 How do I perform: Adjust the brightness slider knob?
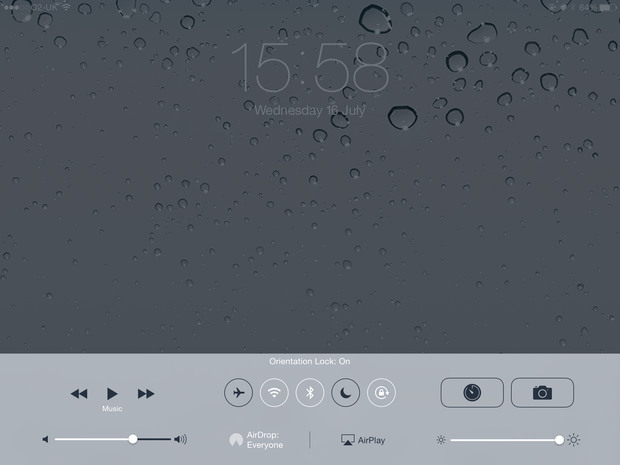tap(559, 440)
